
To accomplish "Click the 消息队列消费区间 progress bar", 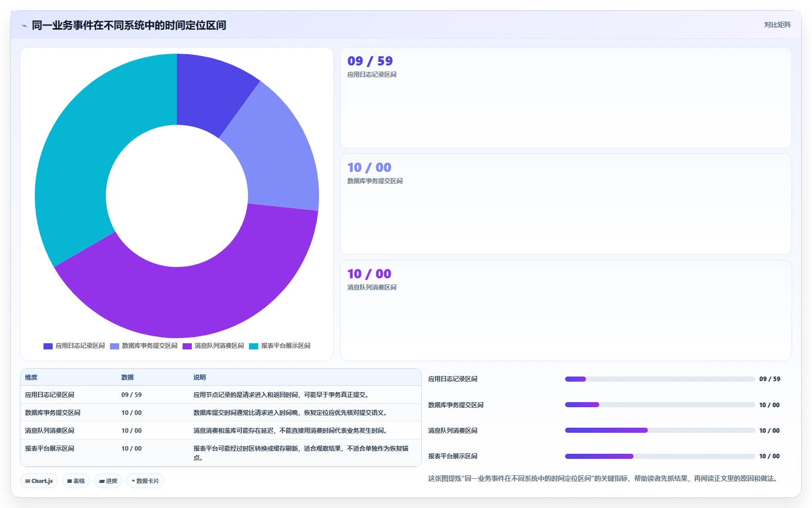I will click(x=660, y=430).
